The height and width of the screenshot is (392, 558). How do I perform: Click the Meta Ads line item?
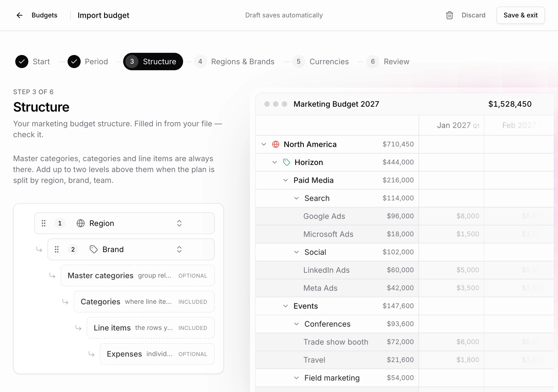(320, 288)
